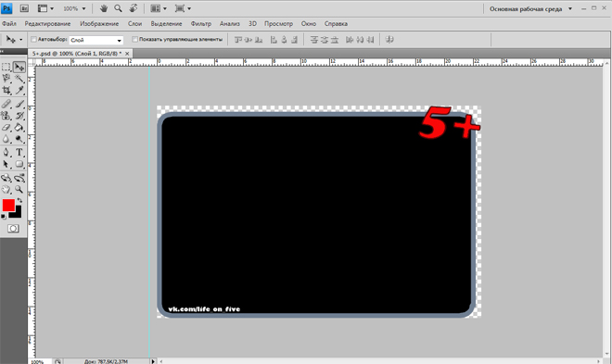Select the Eraser tool

tap(6, 128)
